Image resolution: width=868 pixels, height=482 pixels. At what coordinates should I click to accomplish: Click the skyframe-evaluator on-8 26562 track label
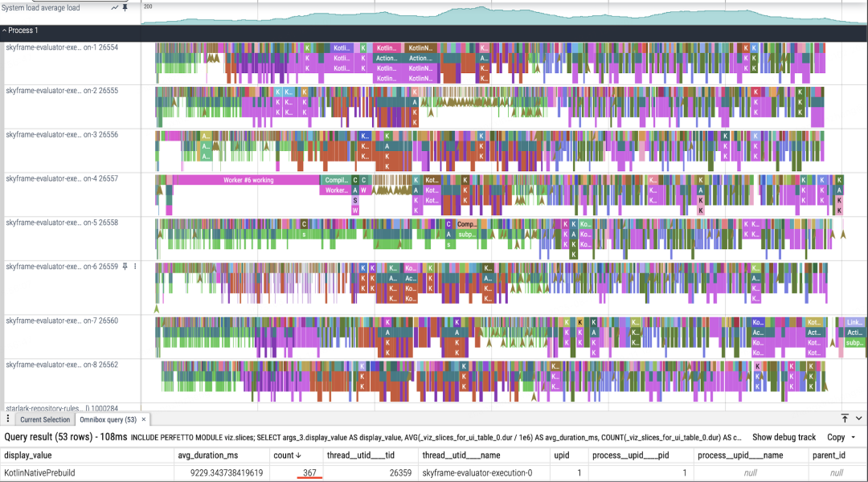(61, 365)
